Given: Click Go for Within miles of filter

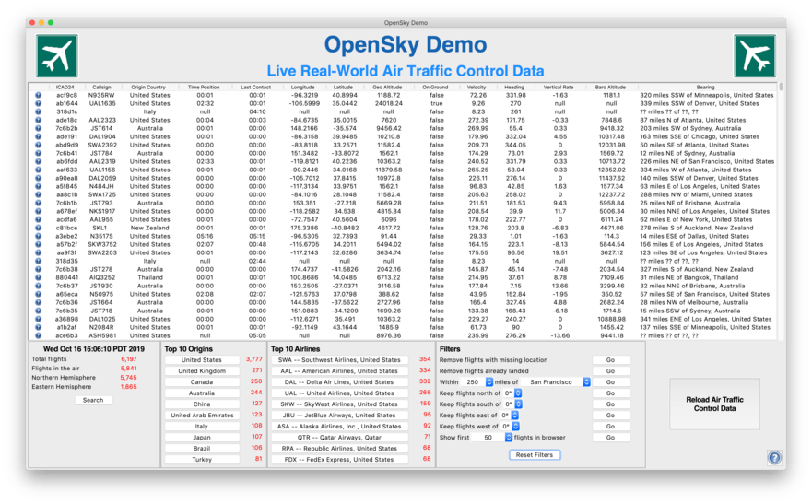Looking at the screenshot, I should pyautogui.click(x=610, y=381).
